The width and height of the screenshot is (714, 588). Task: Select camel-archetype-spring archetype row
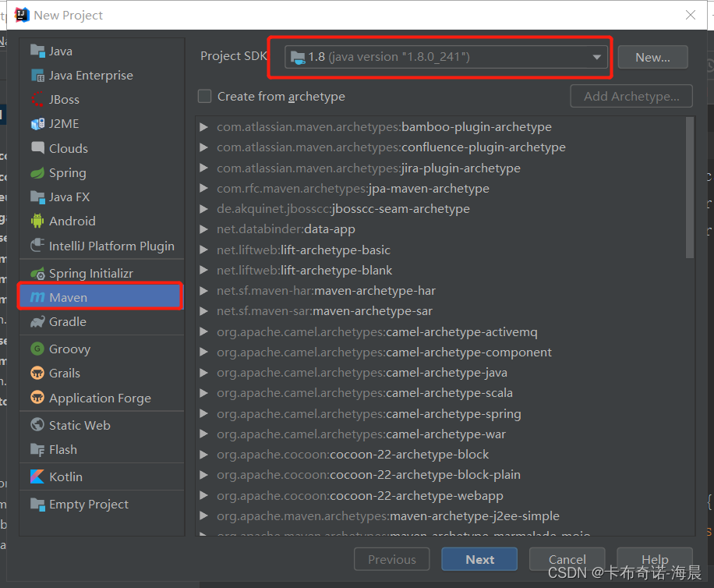tap(440, 413)
